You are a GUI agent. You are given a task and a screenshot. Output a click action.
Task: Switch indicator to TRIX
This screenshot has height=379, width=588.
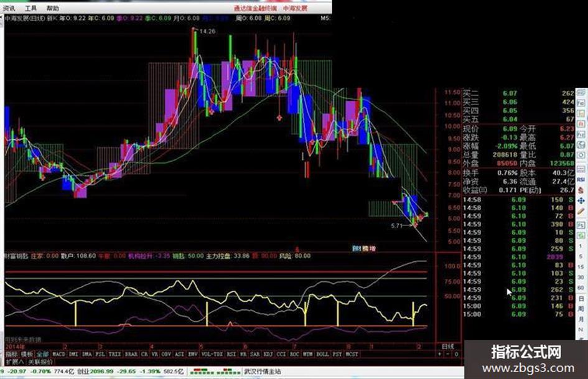point(114,354)
